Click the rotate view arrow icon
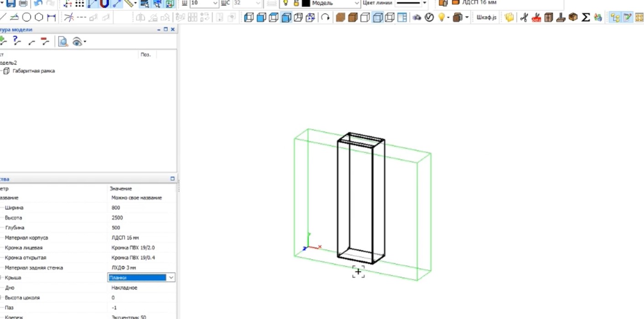644x319 pixels. [325, 18]
